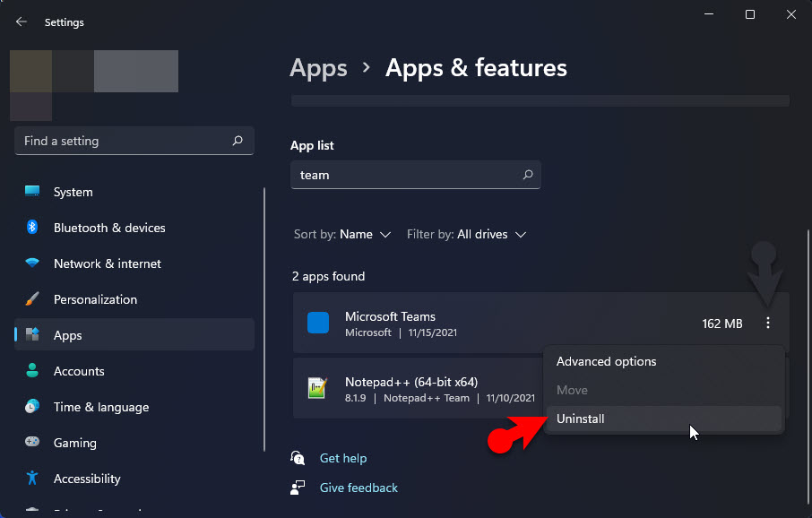
Task: Go back with the Settings back arrow
Action: pos(22,22)
